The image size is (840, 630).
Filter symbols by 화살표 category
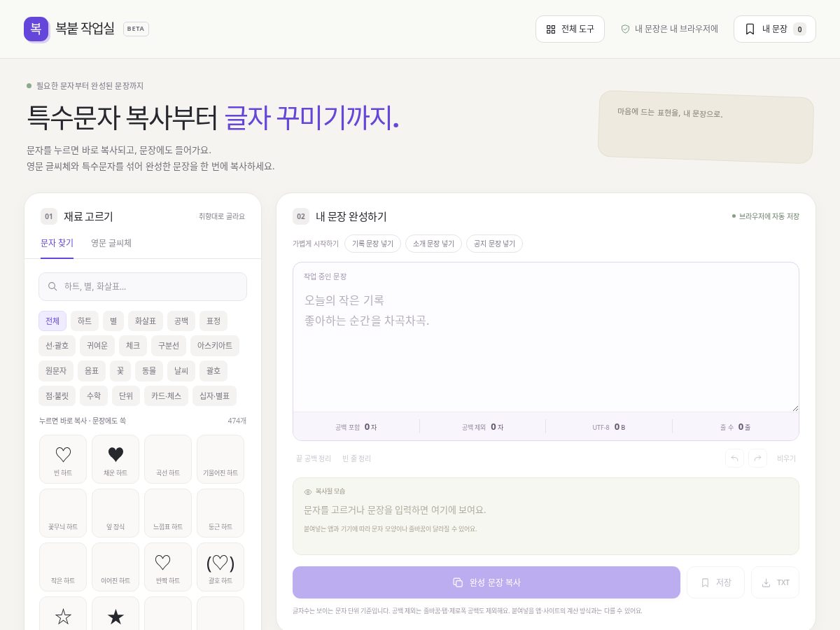(146, 321)
